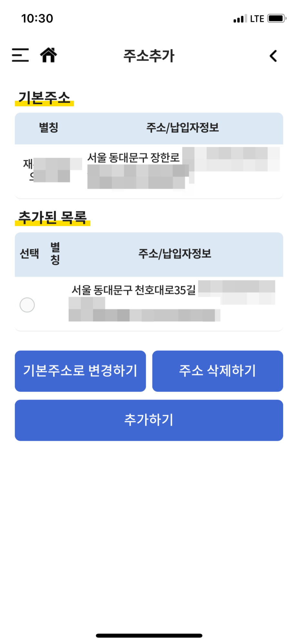298x644 pixels.
Task: Tap the 10:30 clock in status bar
Action: click(x=37, y=19)
